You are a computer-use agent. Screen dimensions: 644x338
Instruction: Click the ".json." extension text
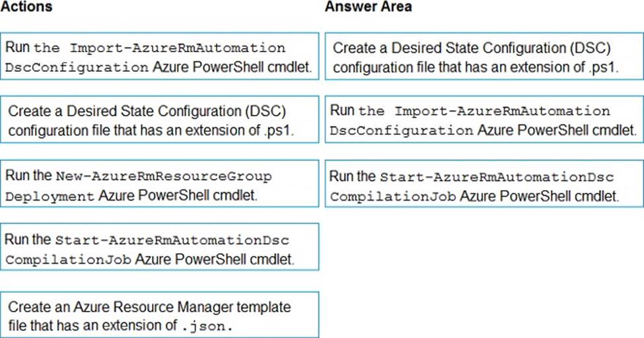[207, 325]
